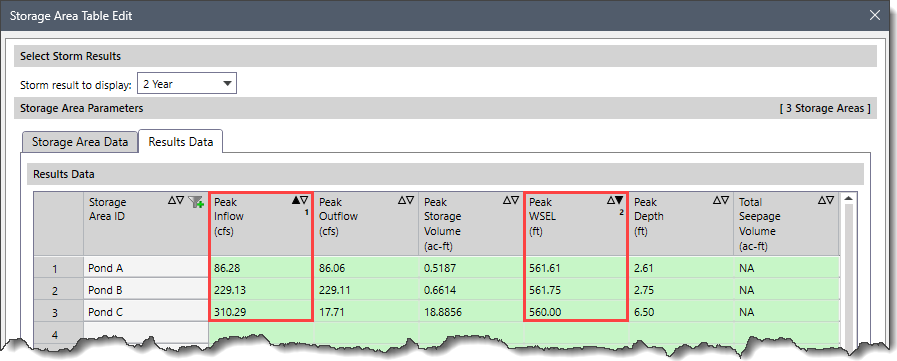Sort Peak Storage Volume descending via down triangle

515,200
